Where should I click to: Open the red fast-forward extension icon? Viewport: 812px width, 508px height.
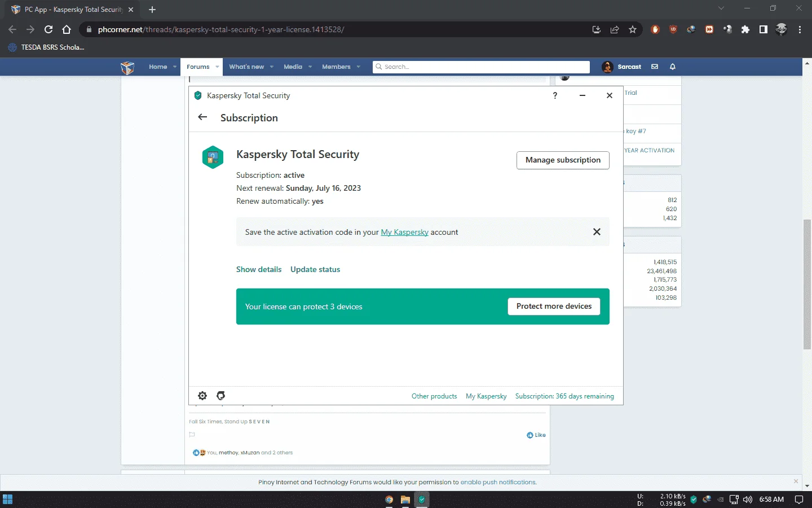(709, 29)
